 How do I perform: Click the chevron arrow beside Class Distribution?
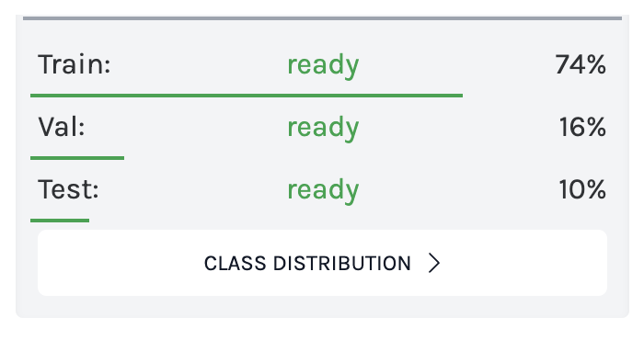click(x=434, y=263)
